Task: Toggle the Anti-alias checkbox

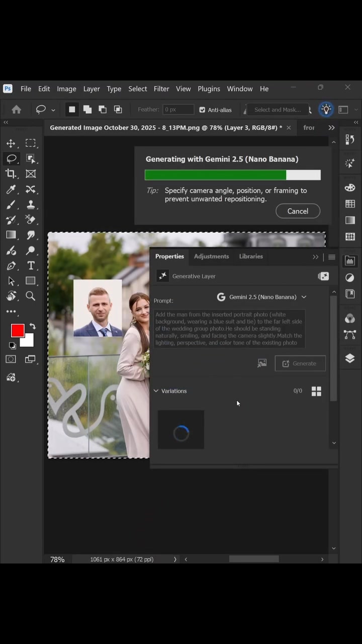Action: (202, 110)
